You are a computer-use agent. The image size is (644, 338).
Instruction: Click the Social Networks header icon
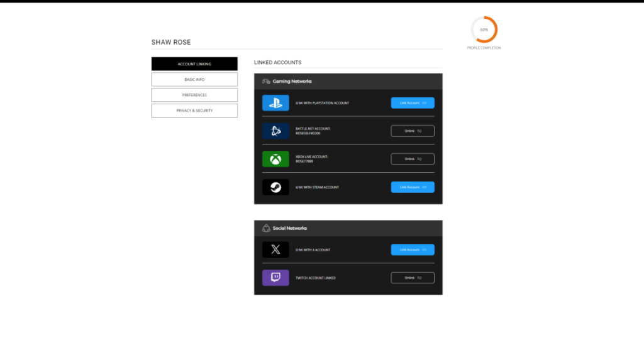(266, 228)
